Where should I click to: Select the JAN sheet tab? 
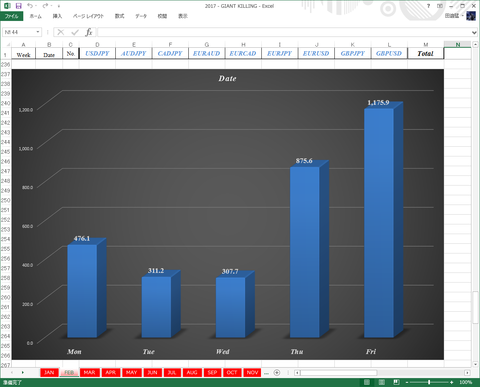click(49, 372)
